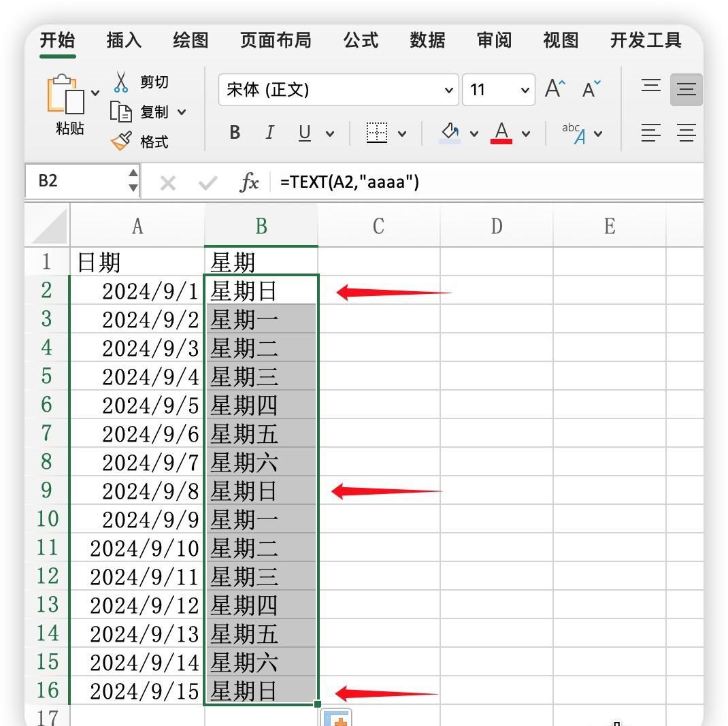Image resolution: width=728 pixels, height=726 pixels.
Task: Open the 数据 tab
Action: pos(427,40)
